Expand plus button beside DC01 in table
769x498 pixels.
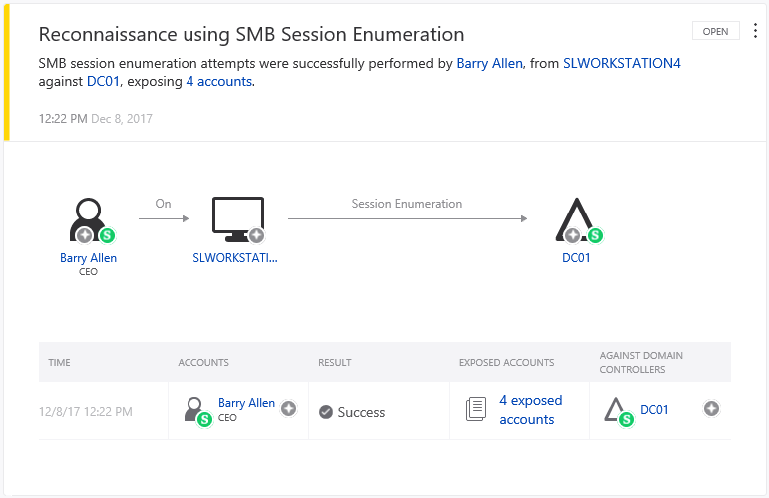pyautogui.click(x=711, y=408)
